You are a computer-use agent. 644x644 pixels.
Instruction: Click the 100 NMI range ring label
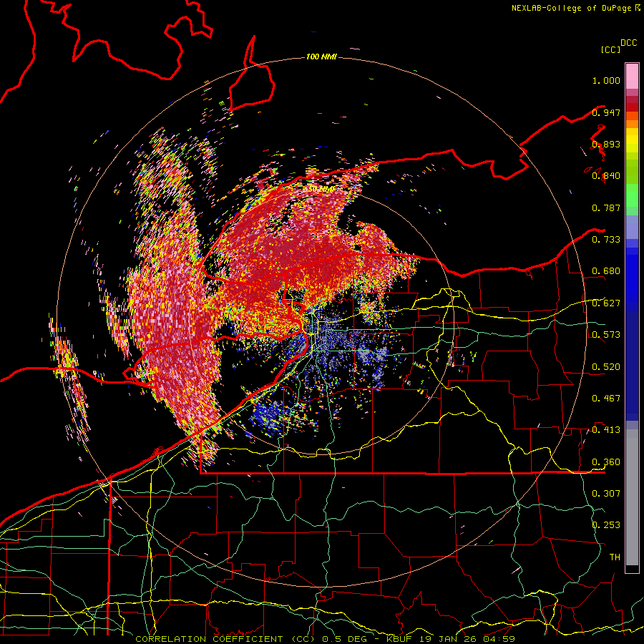(x=321, y=57)
